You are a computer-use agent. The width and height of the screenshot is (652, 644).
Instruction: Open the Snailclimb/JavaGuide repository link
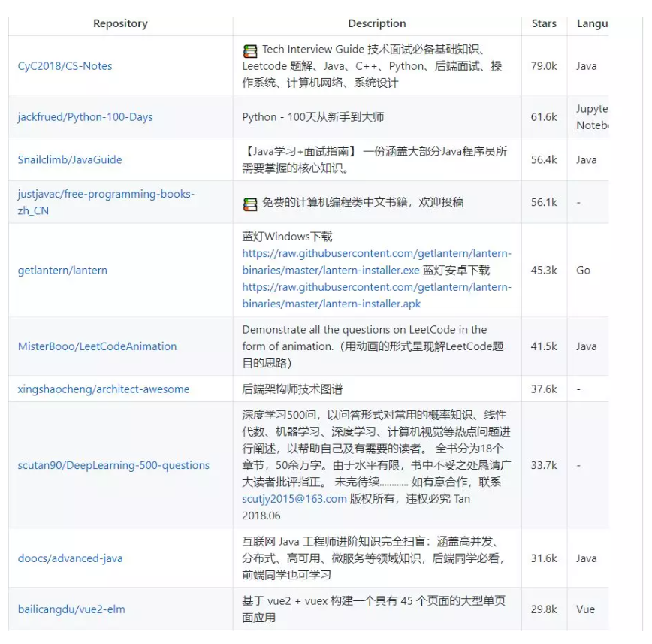(x=72, y=160)
